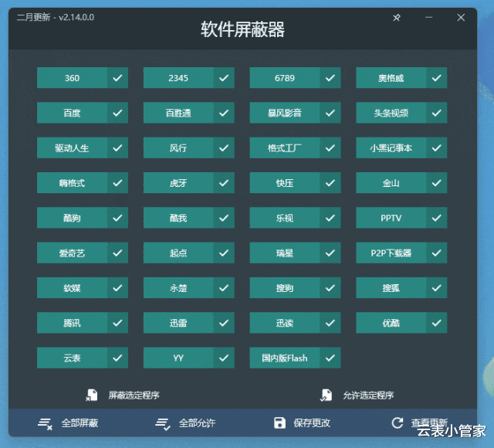494x448 pixels.
Task: Select the 乐视 button
Action: pos(285,218)
